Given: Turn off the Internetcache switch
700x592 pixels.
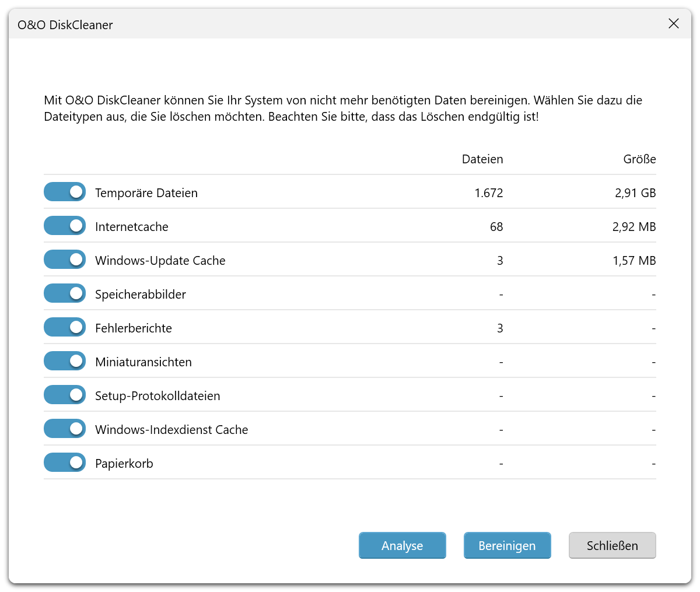Looking at the screenshot, I should pyautogui.click(x=65, y=226).
